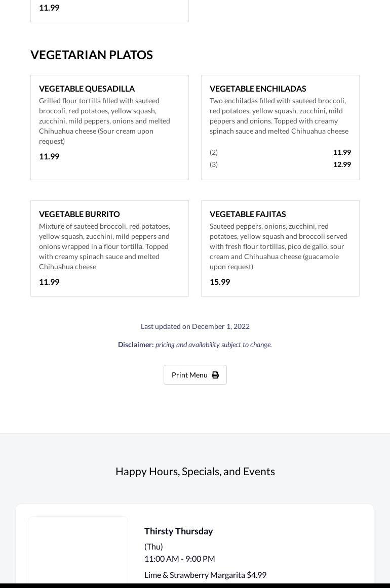Screen dimensions: 390x588
Task: Click the Thirsty Thursday event title
Action: click(178, 531)
